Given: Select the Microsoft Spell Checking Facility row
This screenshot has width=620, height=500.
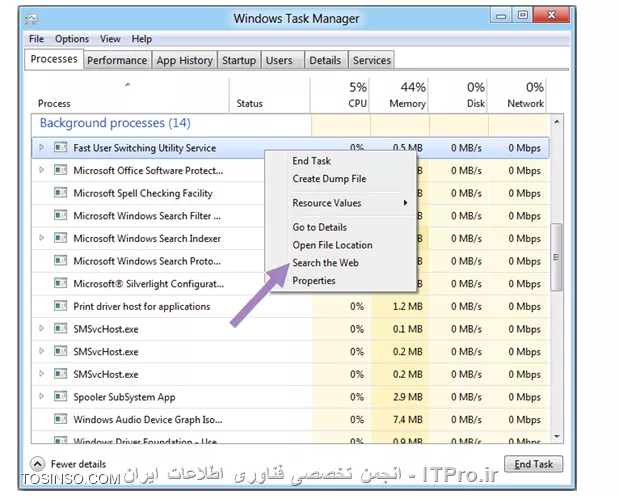Looking at the screenshot, I should [291, 193].
